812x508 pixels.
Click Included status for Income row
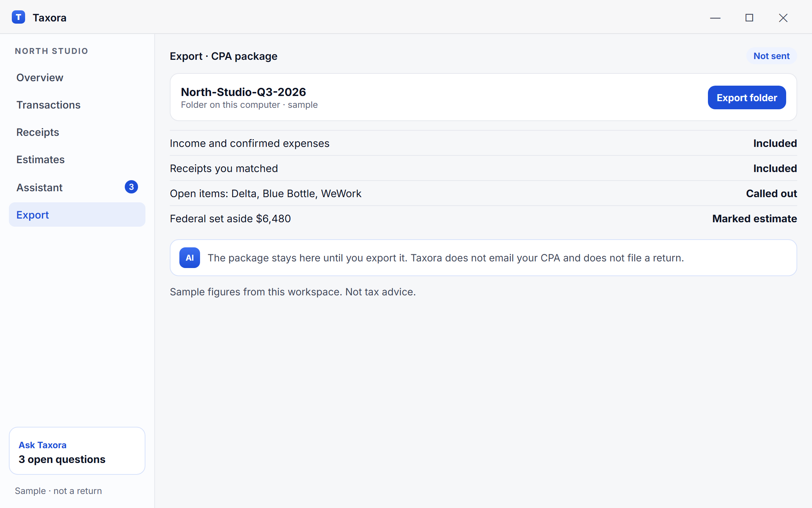[x=775, y=143]
